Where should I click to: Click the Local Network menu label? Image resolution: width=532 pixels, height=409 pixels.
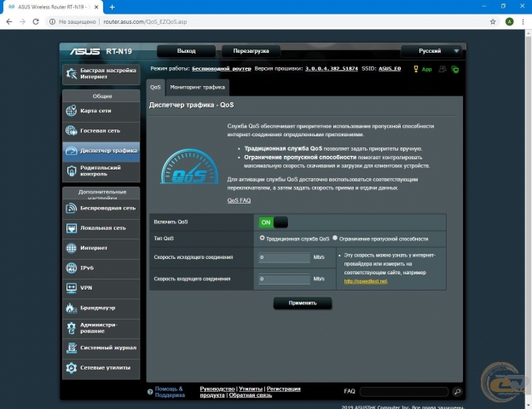click(103, 228)
